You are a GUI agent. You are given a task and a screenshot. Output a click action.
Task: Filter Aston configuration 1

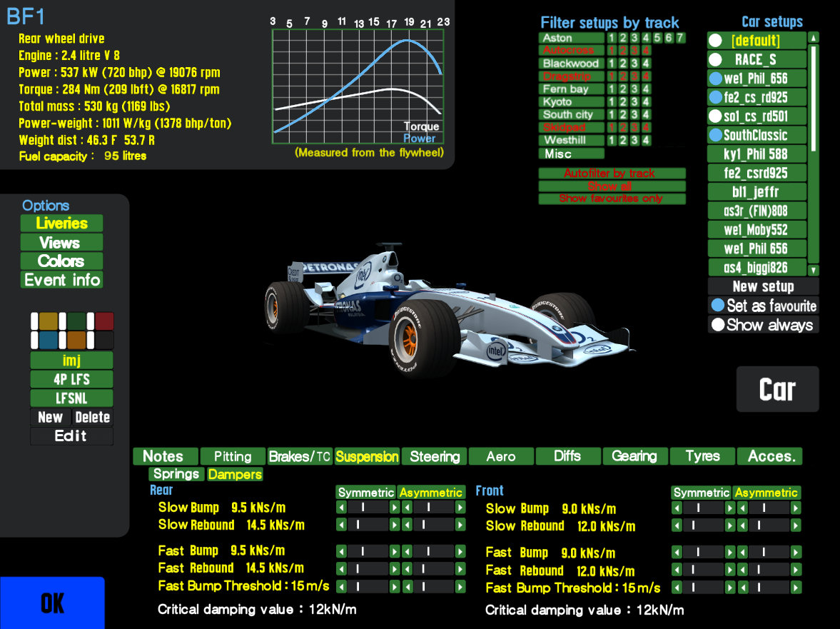point(612,38)
